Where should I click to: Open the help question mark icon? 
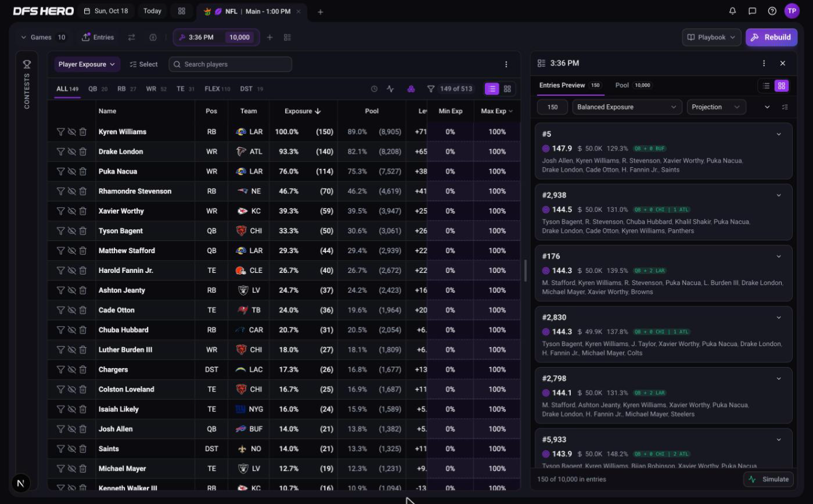click(x=772, y=11)
